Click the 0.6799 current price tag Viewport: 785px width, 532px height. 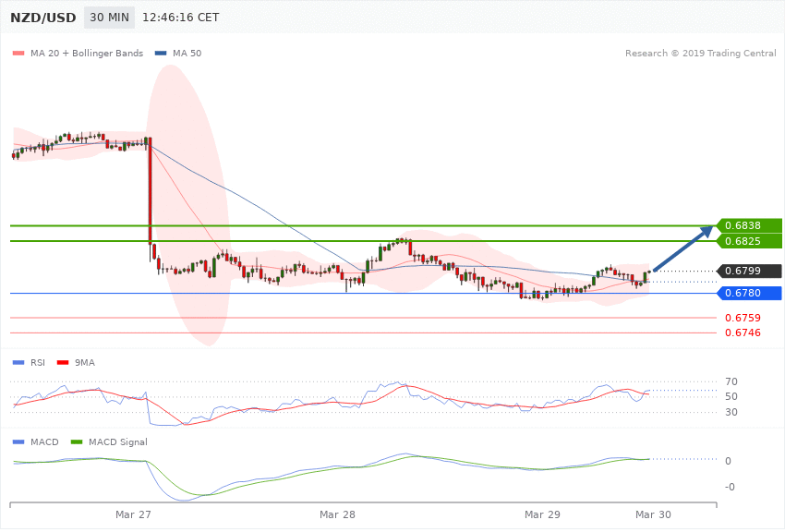[749, 271]
